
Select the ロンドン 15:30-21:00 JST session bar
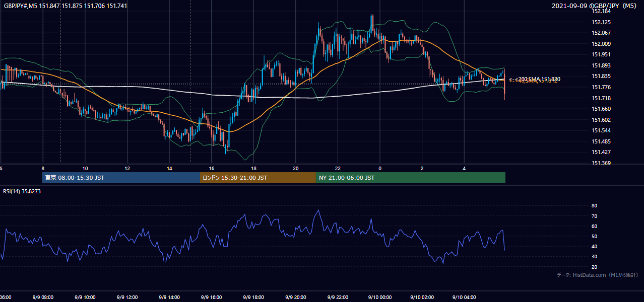pos(258,178)
